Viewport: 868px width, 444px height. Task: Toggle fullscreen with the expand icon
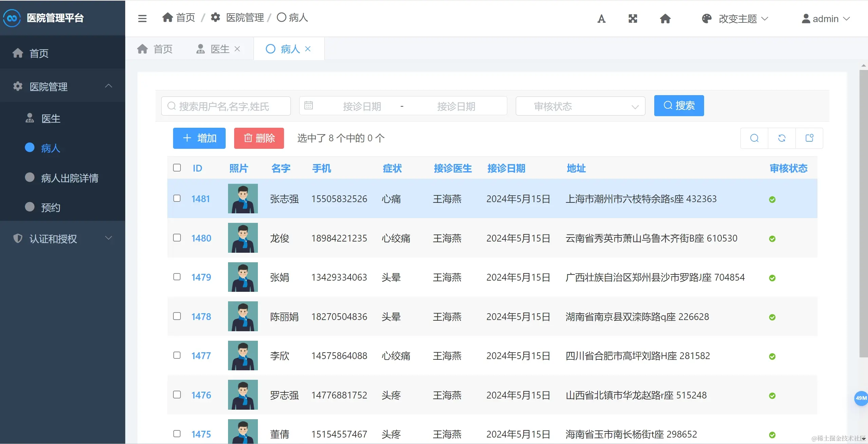[633, 19]
